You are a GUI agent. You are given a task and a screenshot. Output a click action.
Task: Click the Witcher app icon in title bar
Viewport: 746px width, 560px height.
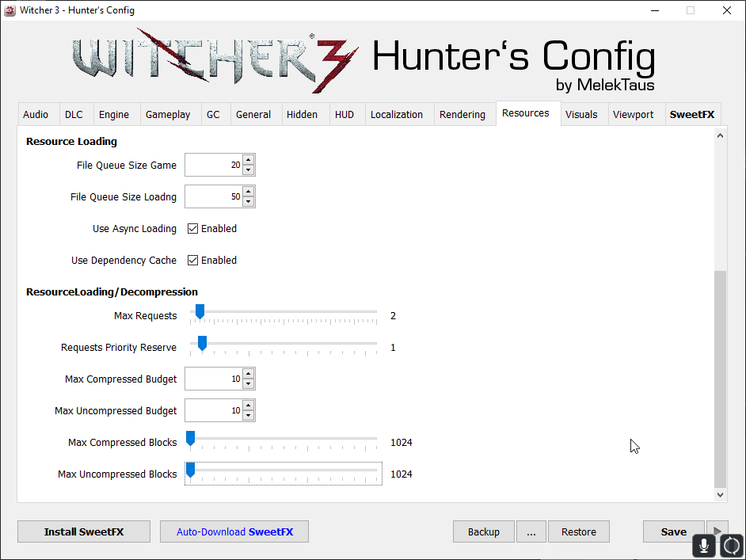tap(11, 10)
